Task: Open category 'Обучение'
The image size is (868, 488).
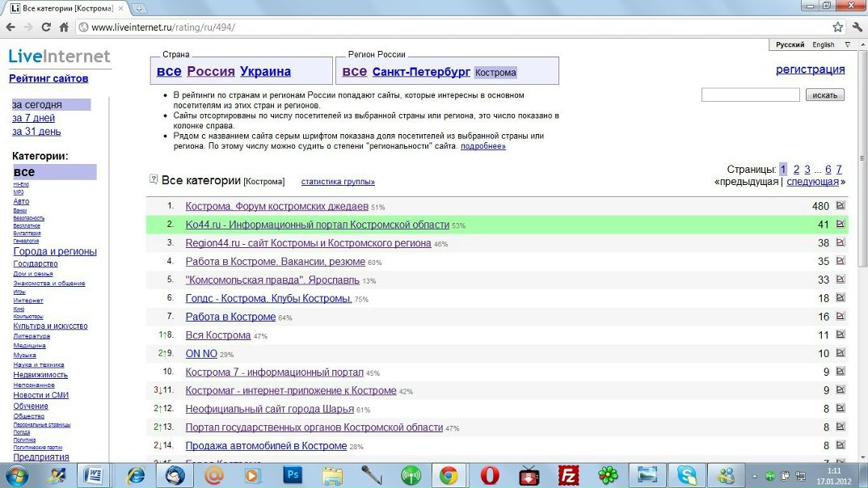Action: 31,406
